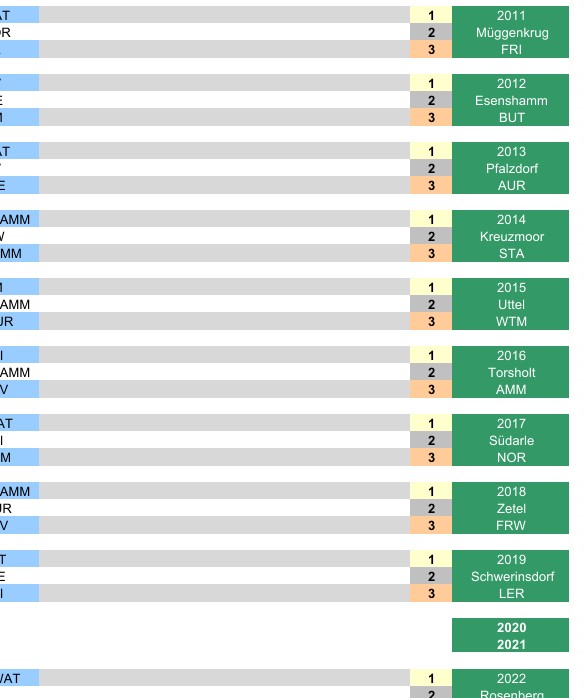Screen dimensions: 583x698
Task: Select rank 2 cell beside Uttel
Action: [431, 304]
